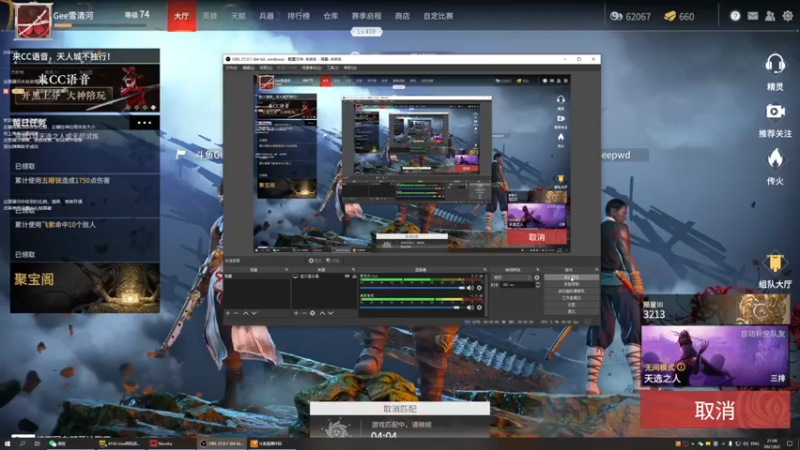Click the filters button on OBS source toolbar
Image resolution: width=800 pixels, height=450 pixels.
[333, 260]
